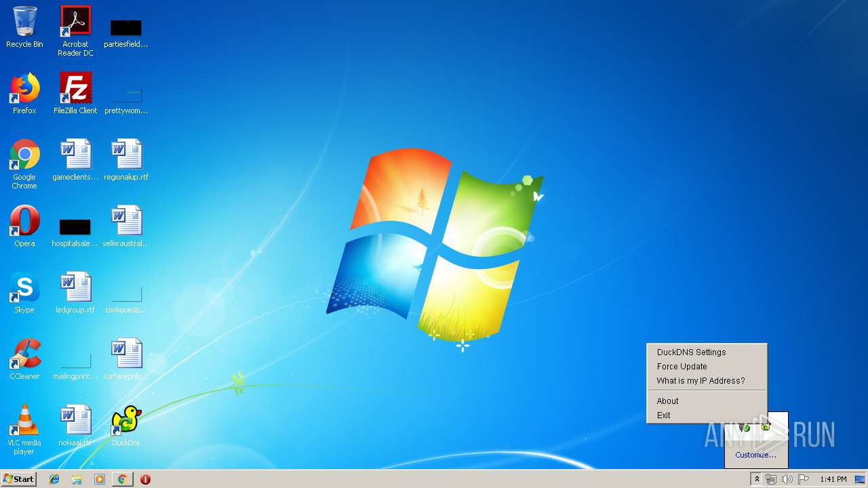The width and height of the screenshot is (868, 488).
Task: Select regionalup.rtf document on desktop
Action: tap(126, 160)
